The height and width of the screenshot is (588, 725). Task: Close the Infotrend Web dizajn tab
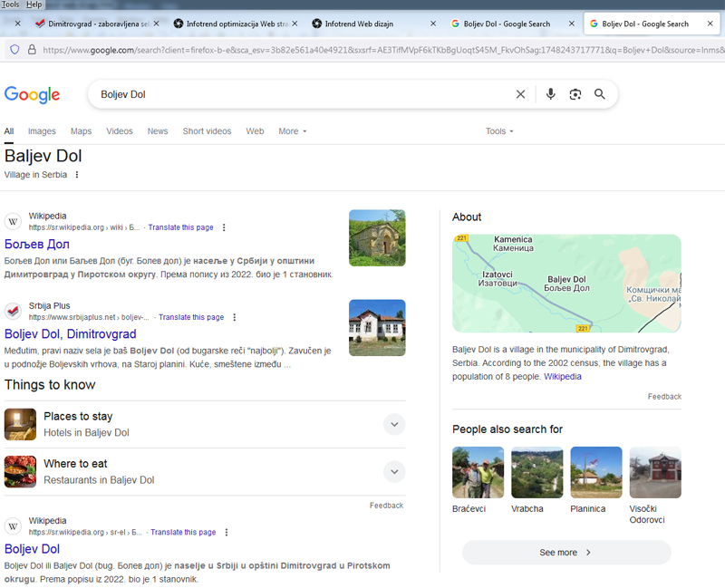tap(433, 24)
